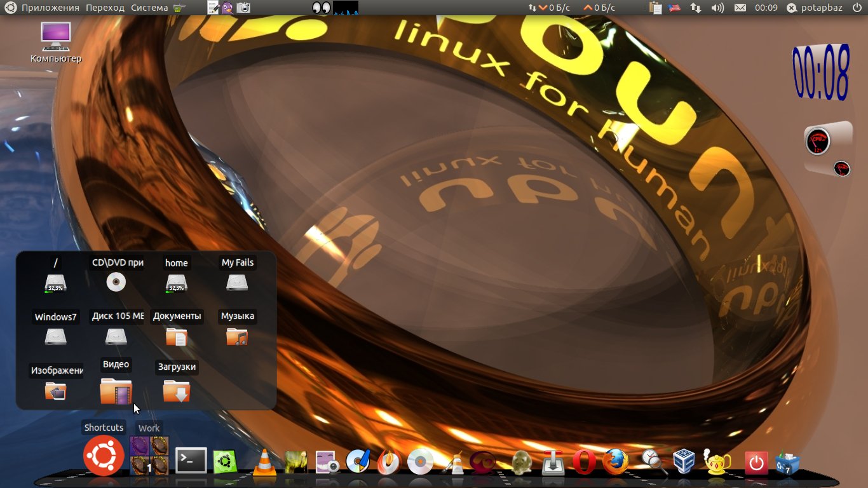This screenshot has height=488, width=868.
Task: Click the Ubuntu logo in the top panel
Action: (x=11, y=8)
